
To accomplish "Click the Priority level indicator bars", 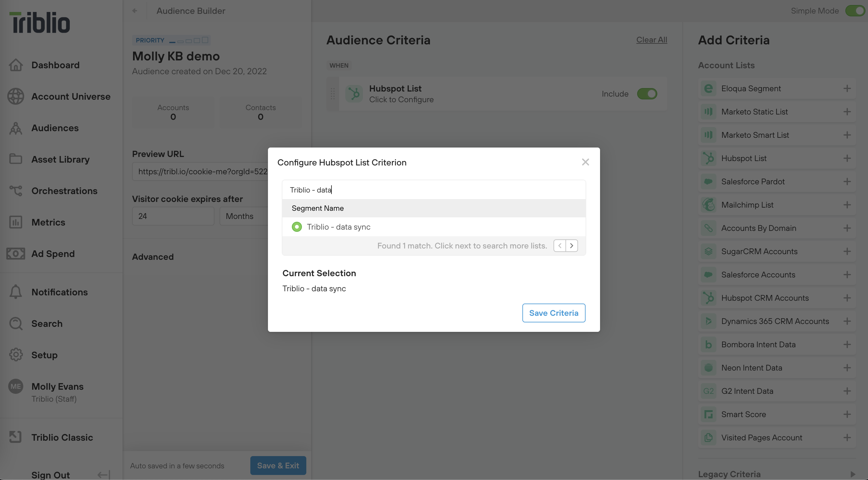I will pos(189,41).
